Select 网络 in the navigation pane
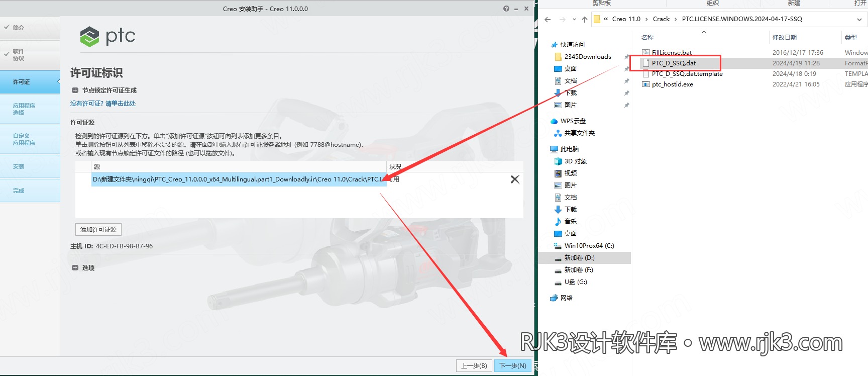Screen dimensions: 868x376 (x=567, y=298)
